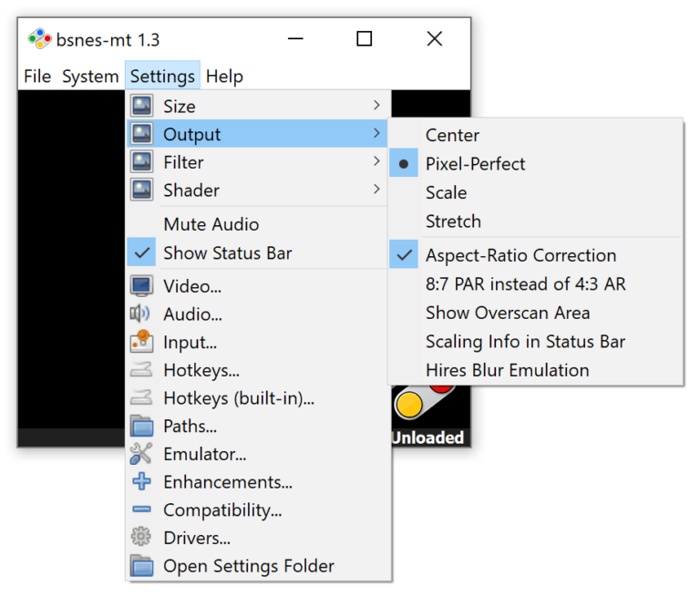Screen dimensions: 700x597
Task: Click the Emulator tools icon
Action: click(x=141, y=454)
